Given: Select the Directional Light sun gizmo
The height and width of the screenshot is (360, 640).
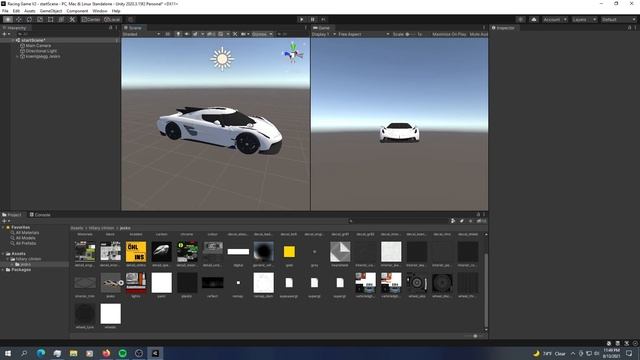Looking at the screenshot, I should coord(222,59).
